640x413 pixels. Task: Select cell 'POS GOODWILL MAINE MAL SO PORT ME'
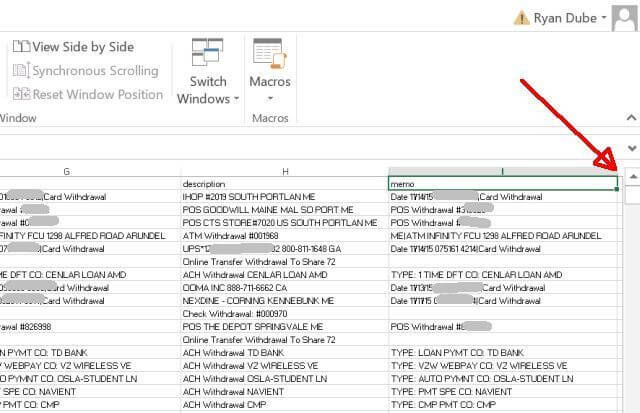pos(284,210)
